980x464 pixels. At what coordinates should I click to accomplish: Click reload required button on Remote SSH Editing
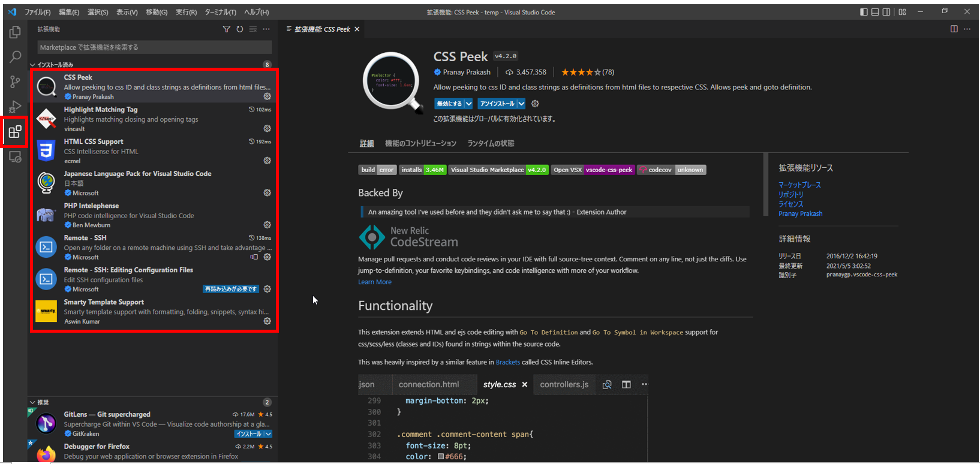pyautogui.click(x=231, y=289)
